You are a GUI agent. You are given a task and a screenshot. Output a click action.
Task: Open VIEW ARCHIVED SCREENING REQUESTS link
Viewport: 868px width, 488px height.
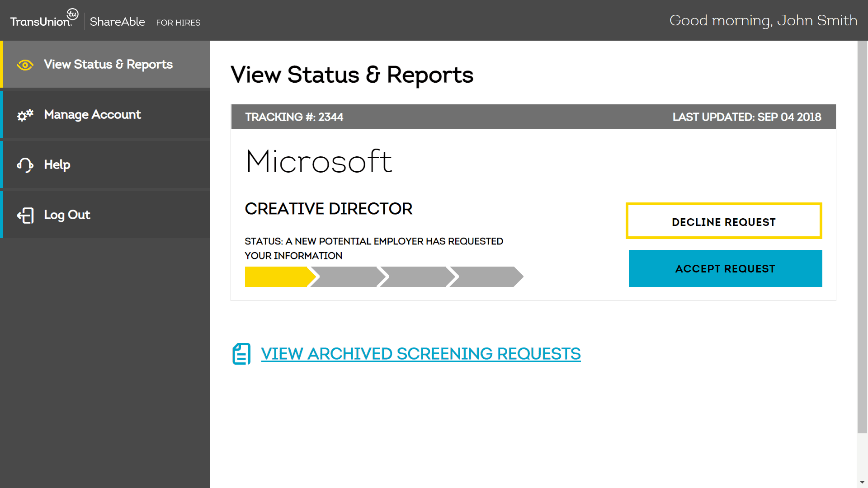[x=420, y=354]
